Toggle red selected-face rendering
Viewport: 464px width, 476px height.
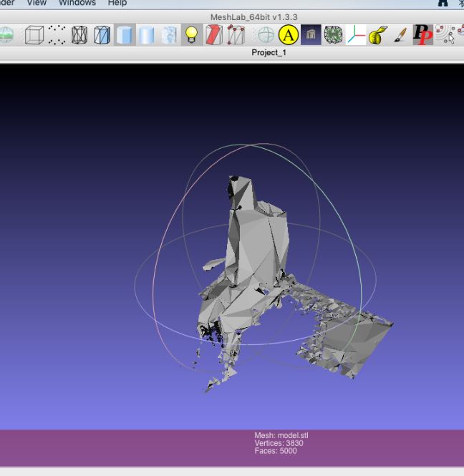pos(214,35)
